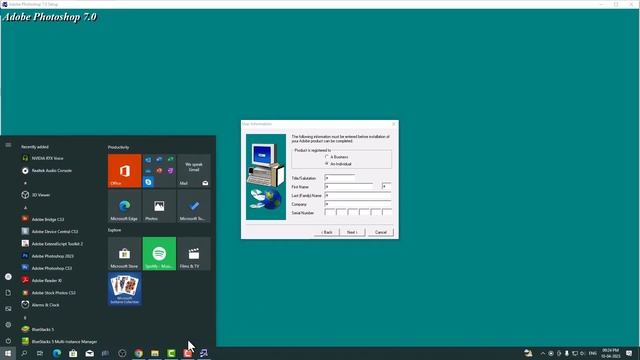
Task: Jump to the 'A' letter header
Action: coord(25,207)
